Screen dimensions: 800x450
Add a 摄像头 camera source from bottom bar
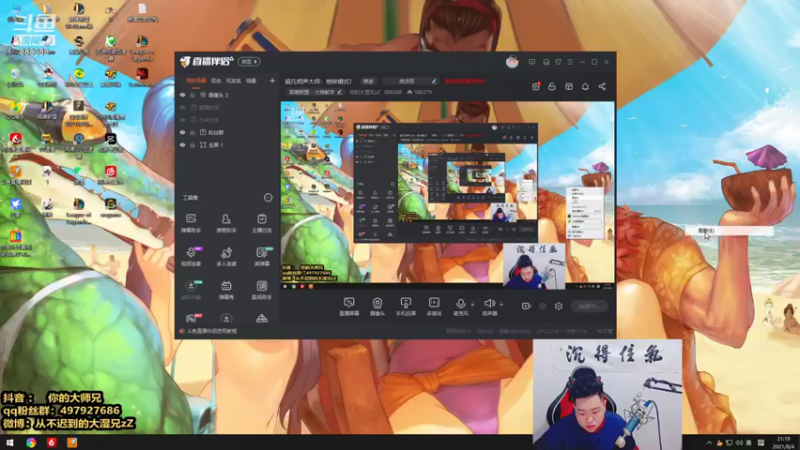click(x=377, y=307)
